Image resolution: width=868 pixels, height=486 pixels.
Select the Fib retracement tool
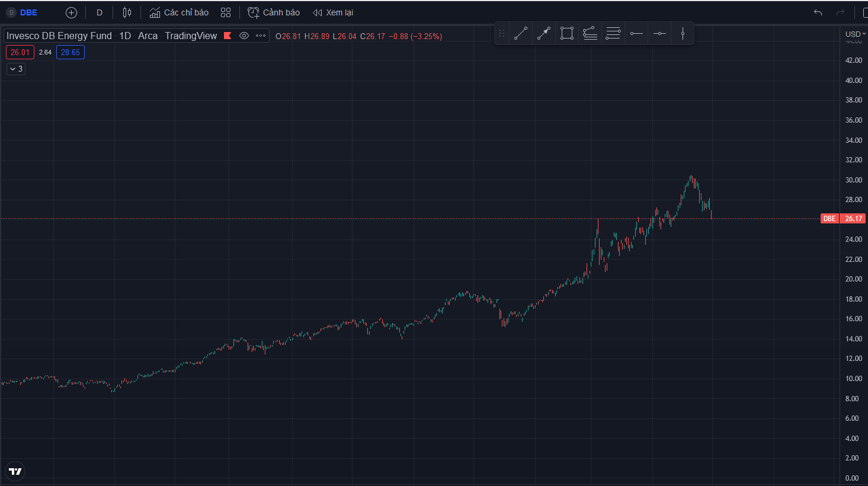pyautogui.click(x=613, y=34)
